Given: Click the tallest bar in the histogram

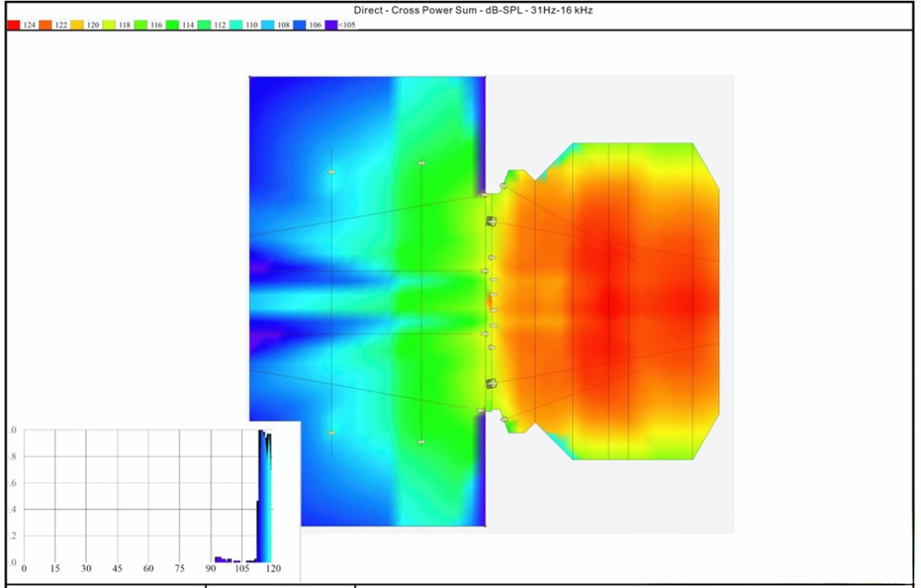Looking at the screenshot, I should tap(262, 494).
